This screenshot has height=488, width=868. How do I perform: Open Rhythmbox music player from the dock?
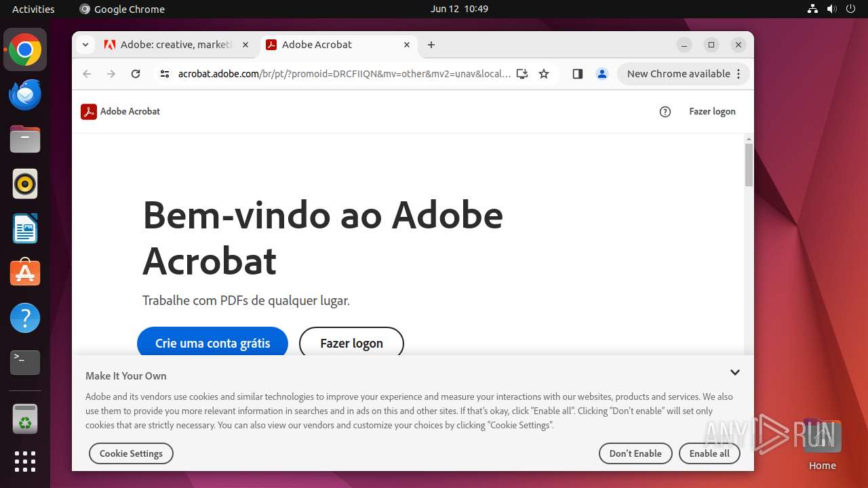(25, 184)
